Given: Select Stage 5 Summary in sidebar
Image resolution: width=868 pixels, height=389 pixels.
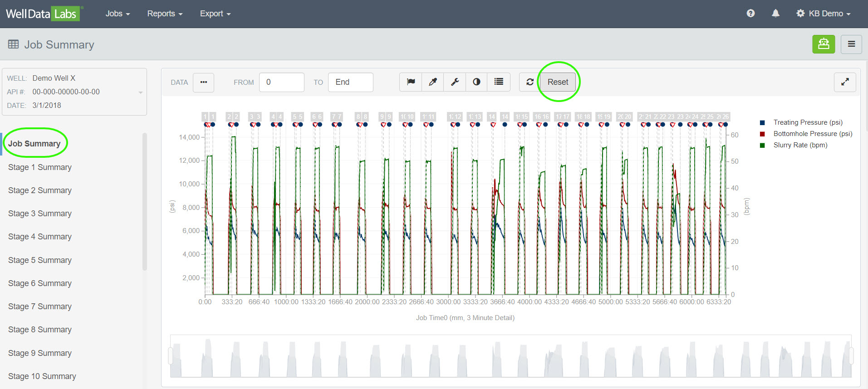Looking at the screenshot, I should (40, 260).
